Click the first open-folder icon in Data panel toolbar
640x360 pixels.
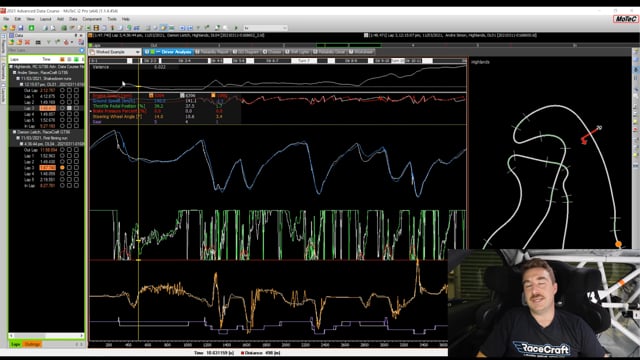[x=11, y=42]
